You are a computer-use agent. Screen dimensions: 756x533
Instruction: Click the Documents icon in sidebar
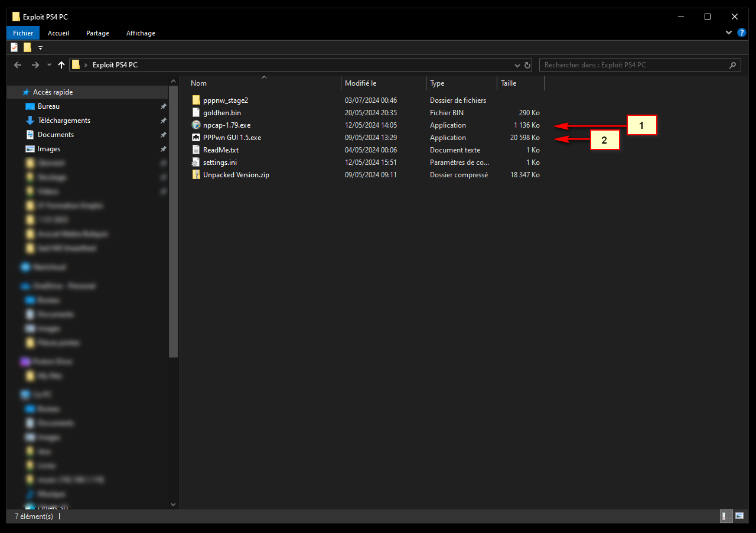click(30, 135)
